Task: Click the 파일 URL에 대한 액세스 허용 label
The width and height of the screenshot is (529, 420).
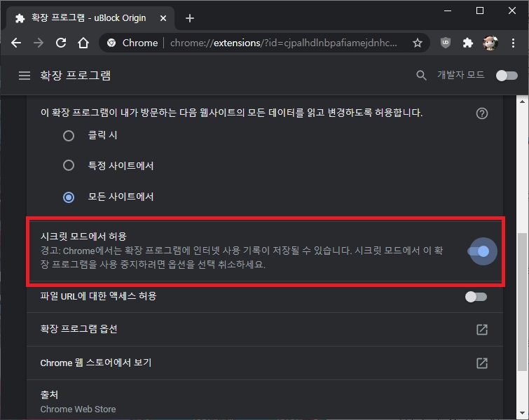Action: [98, 296]
